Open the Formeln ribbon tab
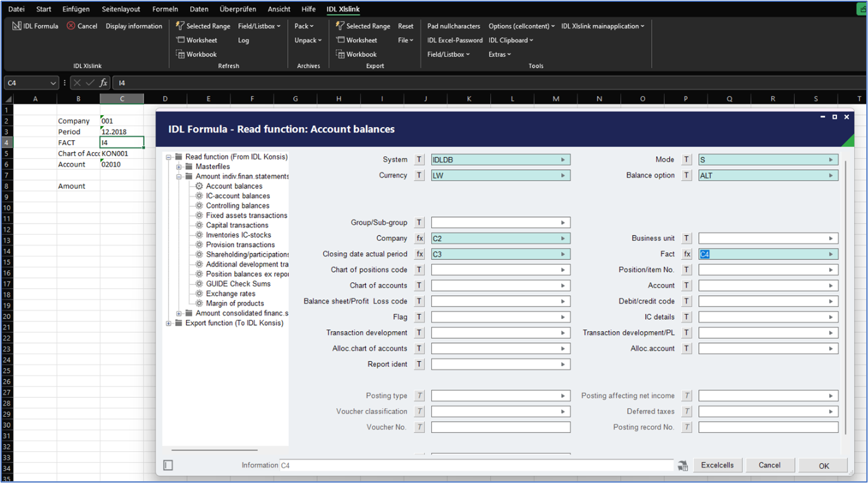Image resolution: width=868 pixels, height=483 pixels. coord(166,9)
